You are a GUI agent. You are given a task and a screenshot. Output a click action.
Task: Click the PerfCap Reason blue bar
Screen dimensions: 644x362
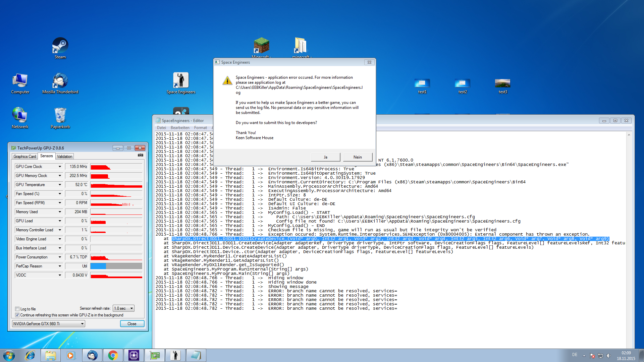tap(98, 266)
